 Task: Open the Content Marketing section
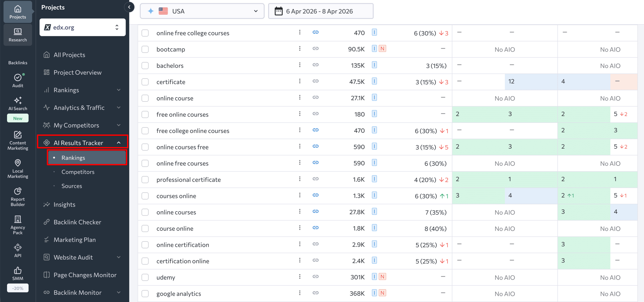(18, 140)
